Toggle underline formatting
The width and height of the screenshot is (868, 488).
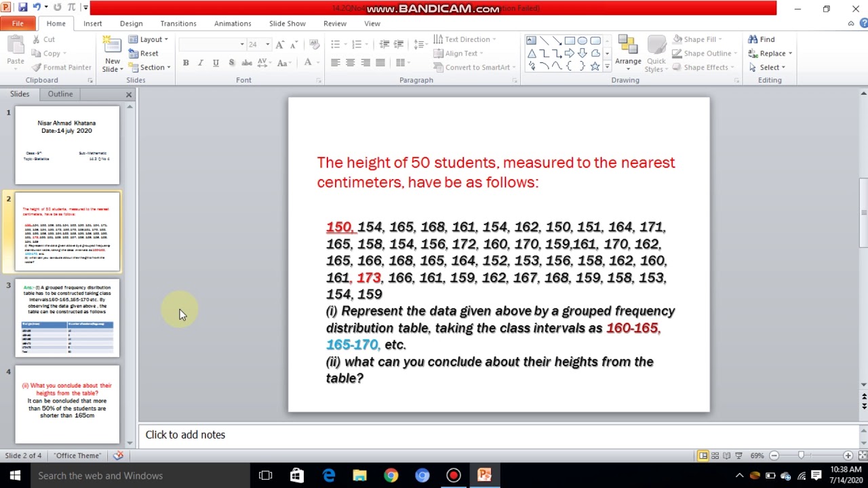point(216,63)
